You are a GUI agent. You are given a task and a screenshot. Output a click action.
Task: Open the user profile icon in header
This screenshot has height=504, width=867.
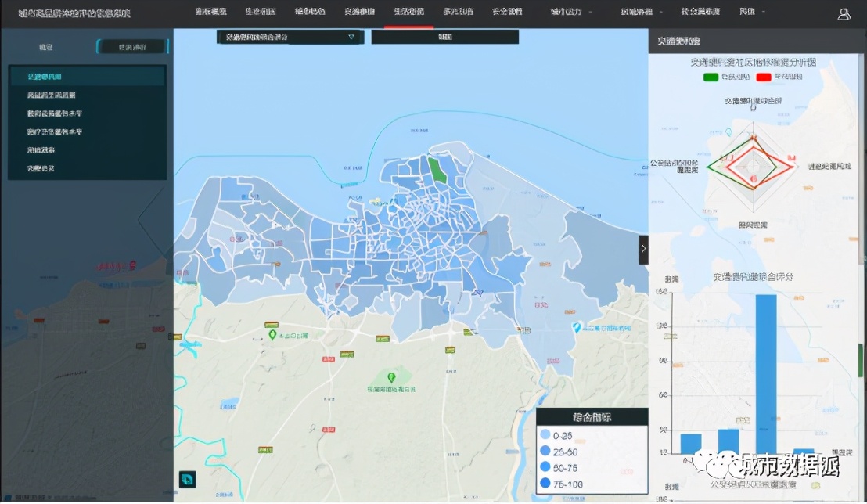coord(844,13)
